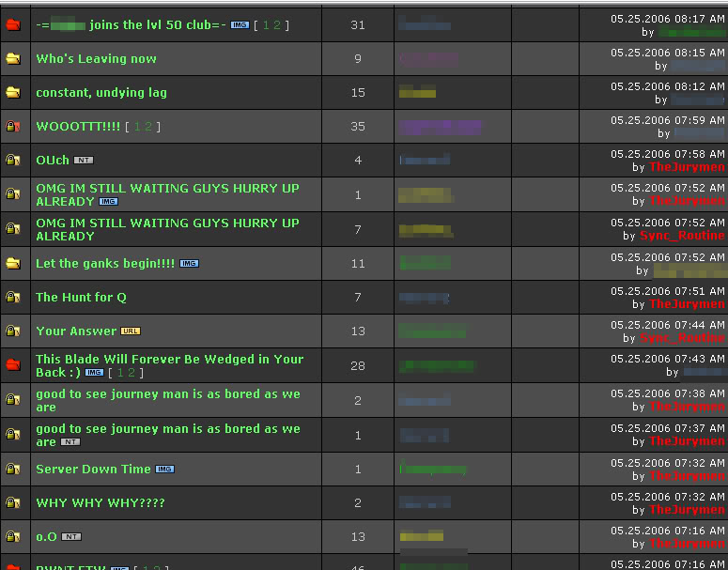Click the lock icon next to 'OUch' thread
The width and height of the screenshot is (728, 570).
[13, 161]
